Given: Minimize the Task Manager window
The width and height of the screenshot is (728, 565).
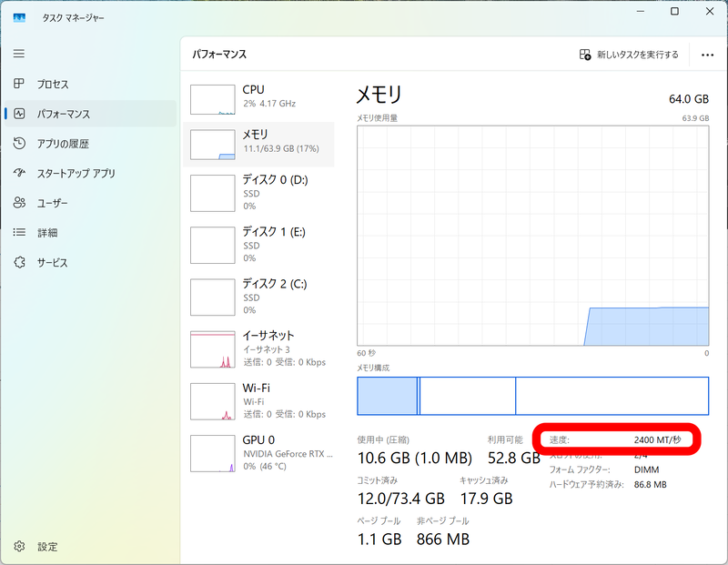Looking at the screenshot, I should [x=641, y=11].
